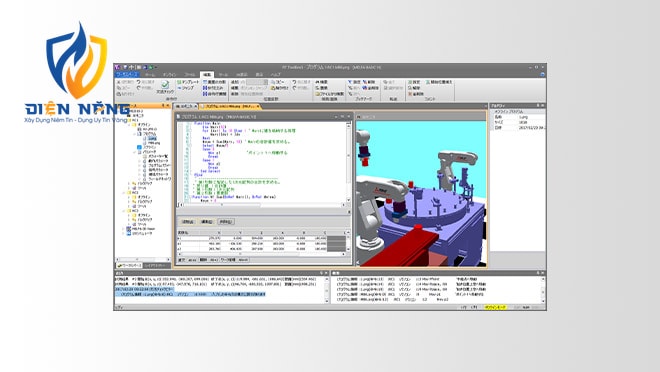This screenshot has width=660, height=372.
Task: Pin the Workspace panel using its pin icon
Action: (x=163, y=105)
